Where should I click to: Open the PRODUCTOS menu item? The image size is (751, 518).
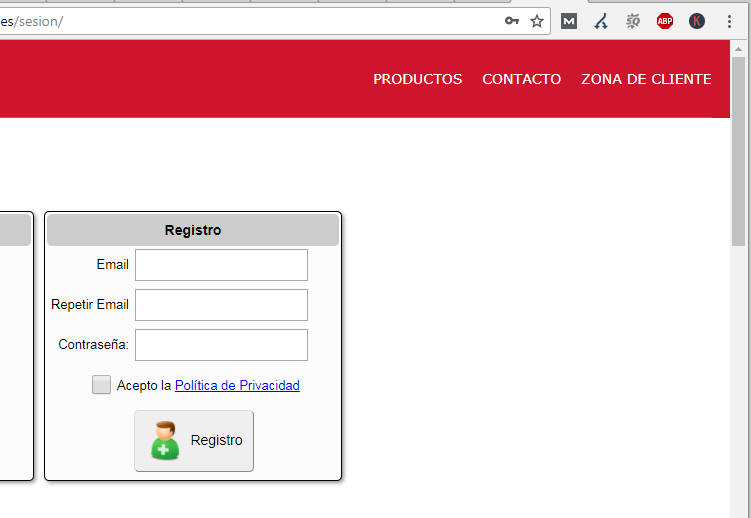(417, 79)
